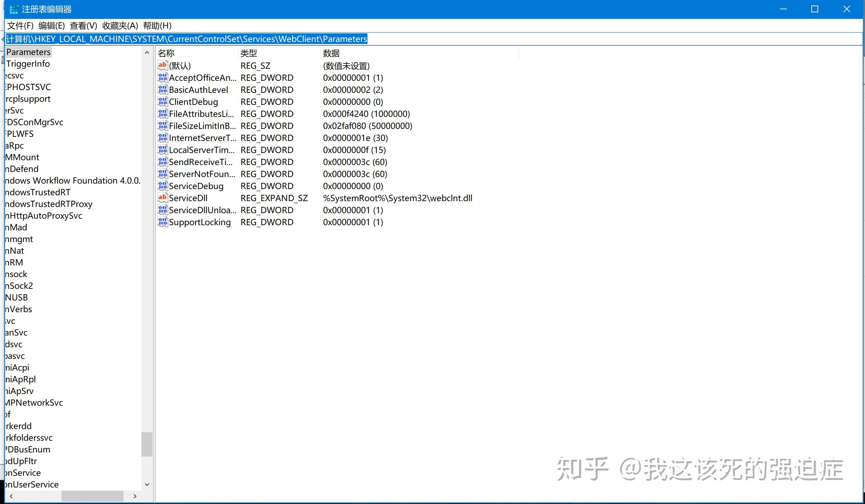Click the FileAttributesLi... DWORD icon
Viewport: 865px width, 504px height.
click(162, 113)
